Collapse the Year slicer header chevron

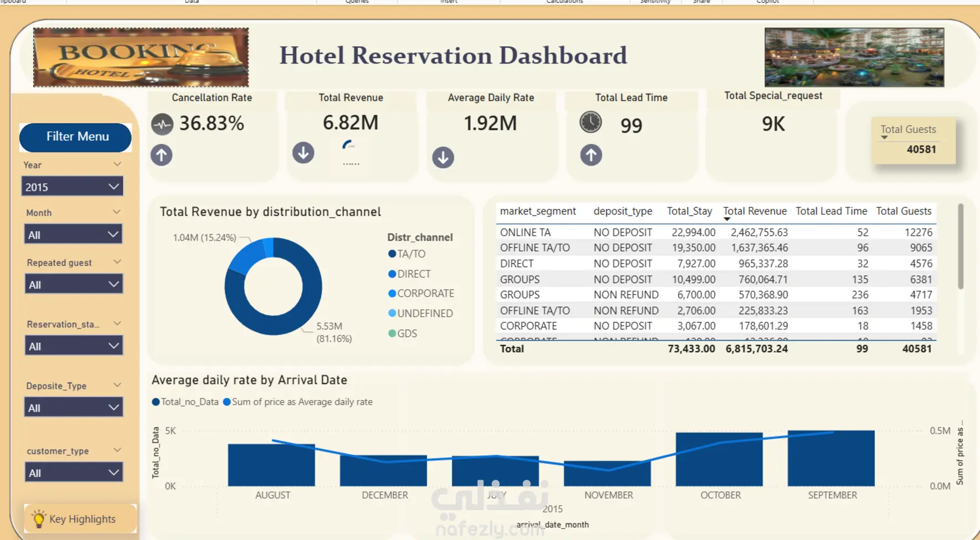117,164
